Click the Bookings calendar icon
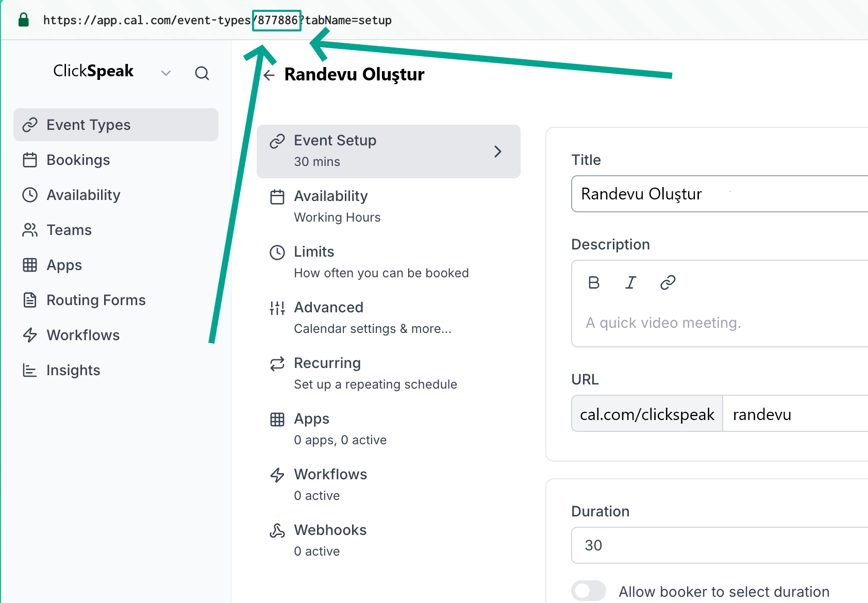The image size is (868, 603). [30, 160]
